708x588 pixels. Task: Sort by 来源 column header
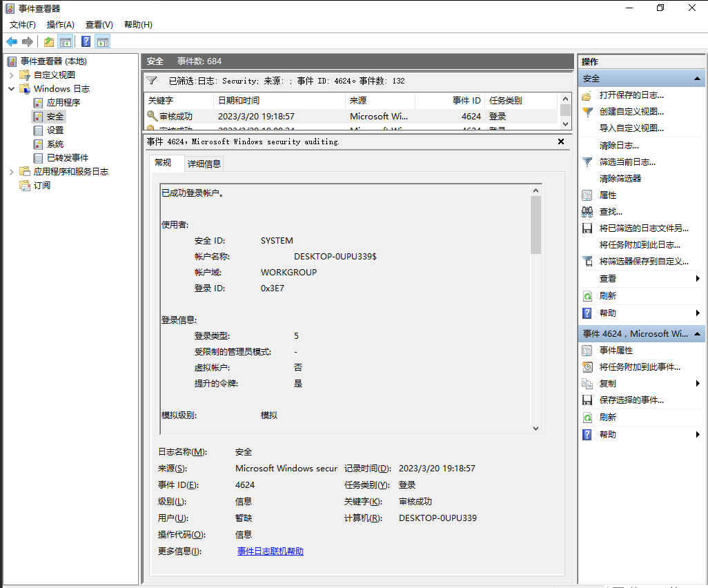click(x=380, y=101)
